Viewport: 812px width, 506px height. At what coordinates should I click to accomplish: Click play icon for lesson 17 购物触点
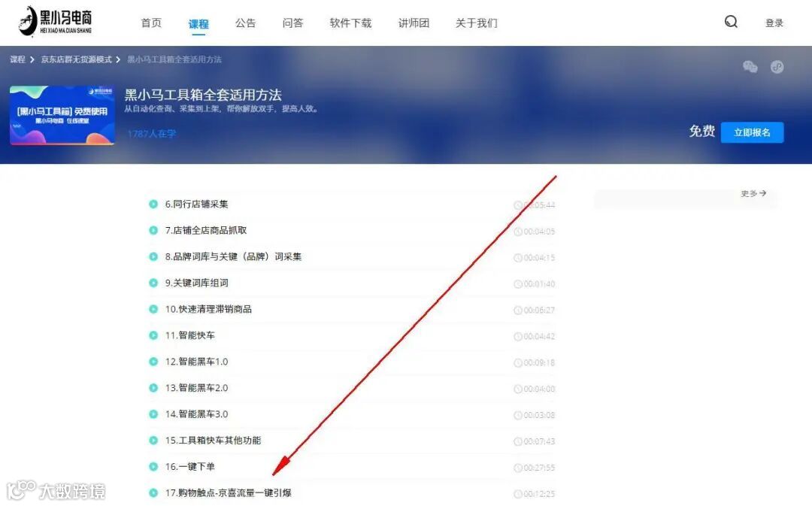coord(153,493)
